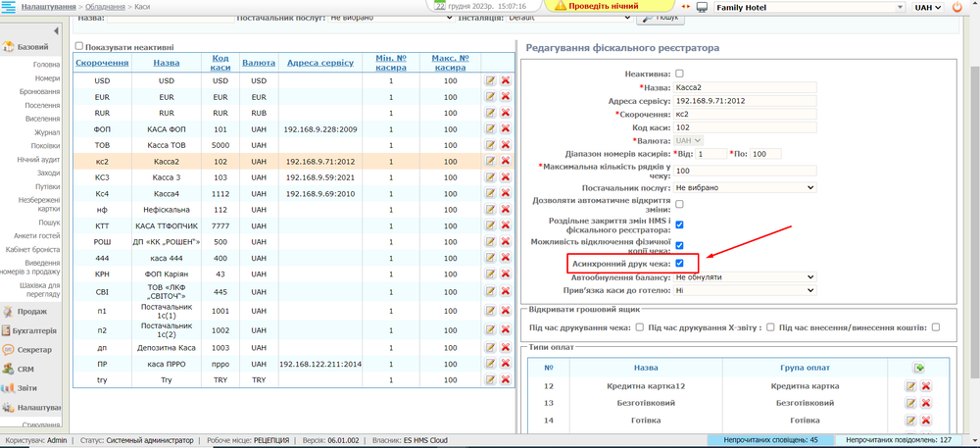Click the Пошук search button
Viewport: 980px width, 448px height.
661,18
